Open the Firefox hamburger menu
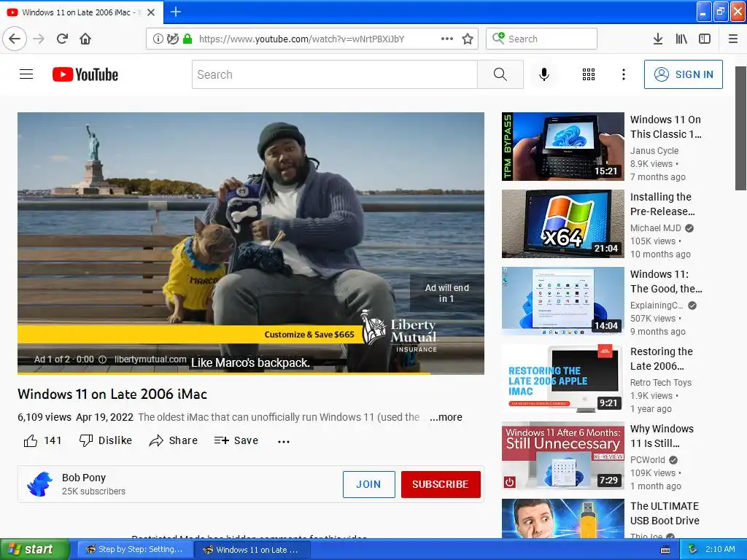The height and width of the screenshot is (560, 747). tap(733, 39)
